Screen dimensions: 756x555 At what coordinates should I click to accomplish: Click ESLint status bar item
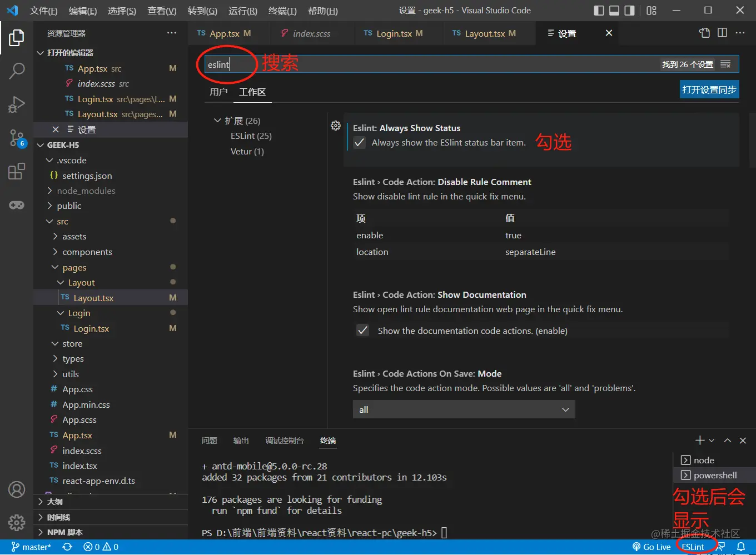[x=693, y=547]
